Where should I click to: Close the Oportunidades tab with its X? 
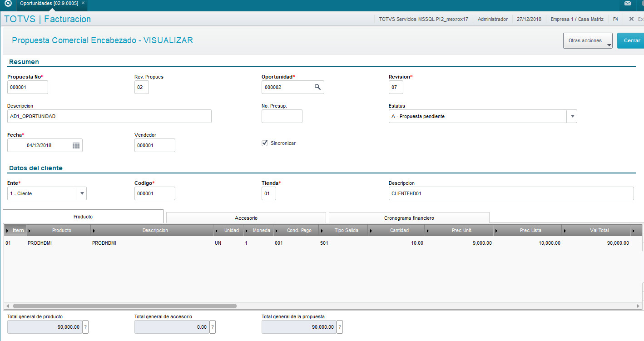point(83,3)
